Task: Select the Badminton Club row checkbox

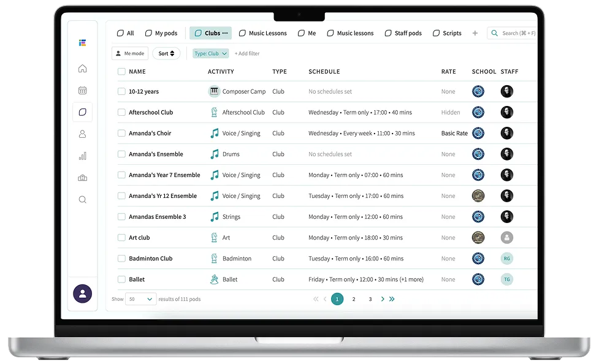Action: [x=121, y=259]
